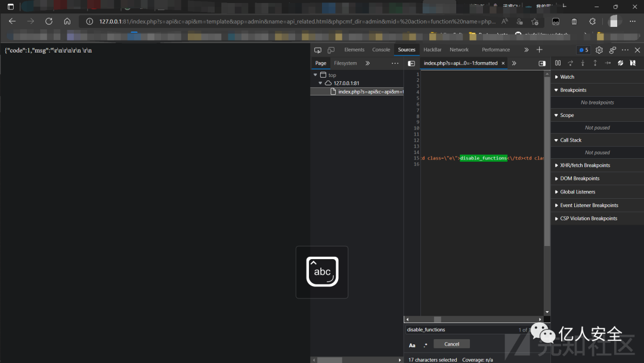The image size is (644, 363).
Task: Expand the Watch section
Action: (x=567, y=77)
